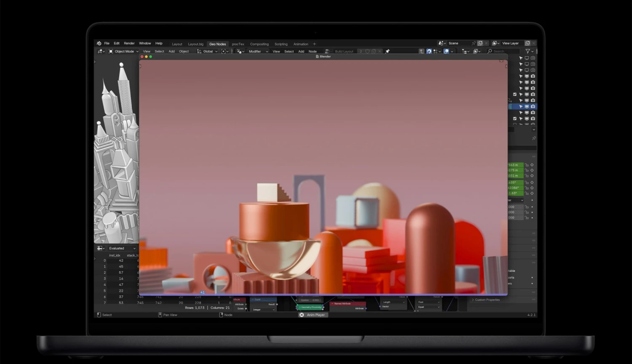
Task: Unlink the Build Layout node group
Action: pyautogui.click(x=380, y=51)
